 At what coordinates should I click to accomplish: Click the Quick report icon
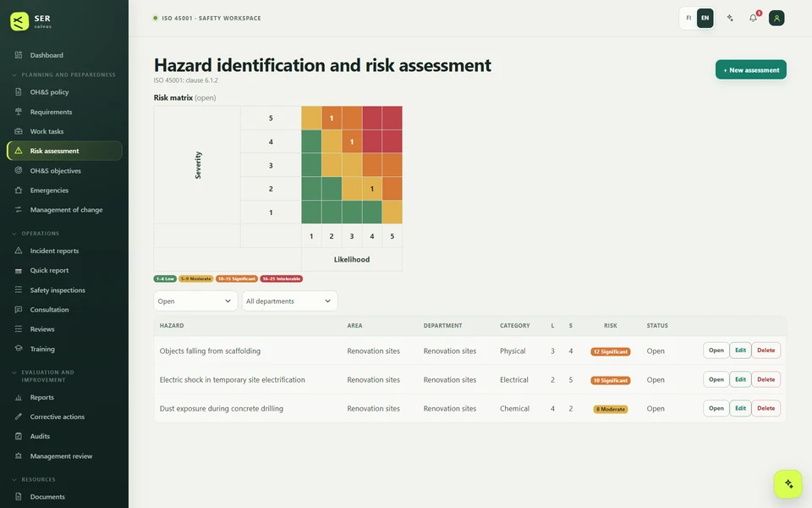(x=19, y=271)
